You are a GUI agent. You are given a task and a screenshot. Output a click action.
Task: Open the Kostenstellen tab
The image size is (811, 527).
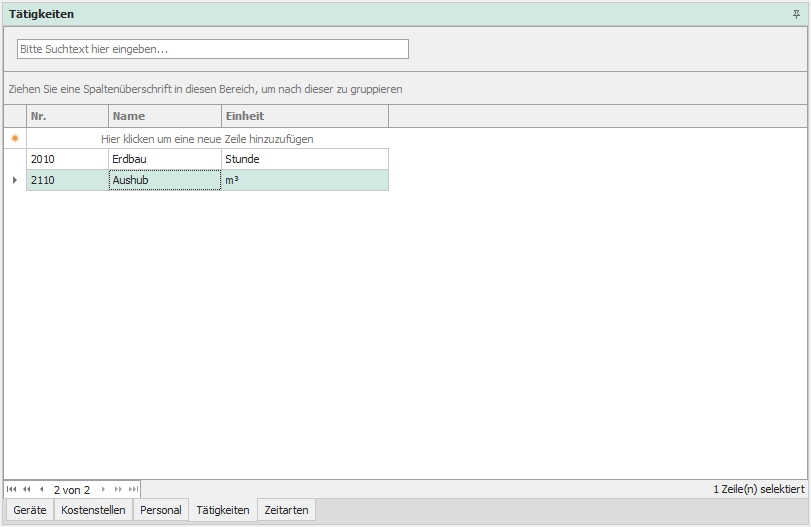click(93, 510)
